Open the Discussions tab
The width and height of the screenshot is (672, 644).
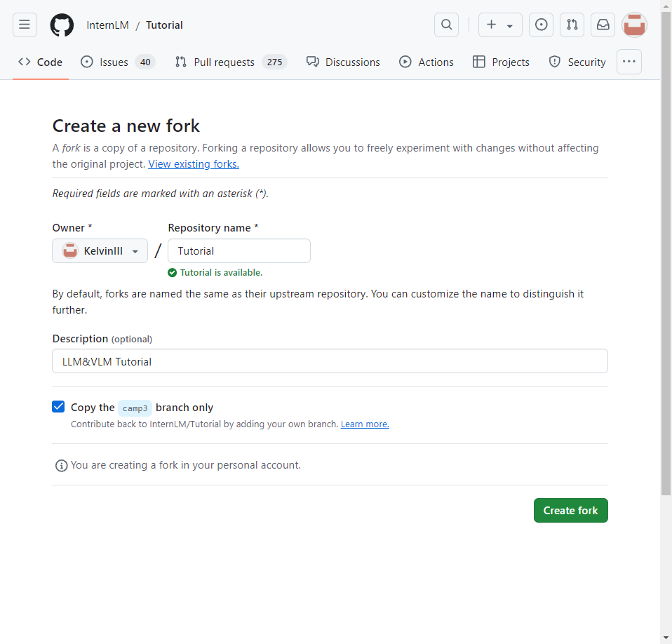tap(343, 62)
